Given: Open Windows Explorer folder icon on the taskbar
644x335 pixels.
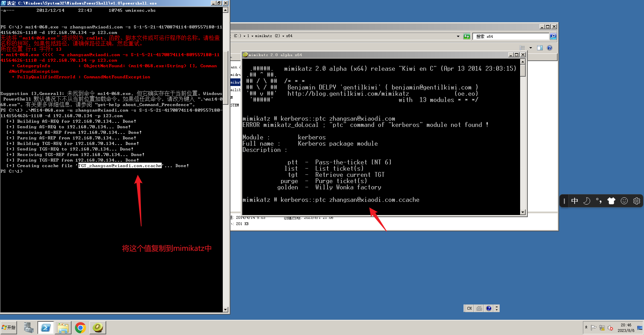Looking at the screenshot, I should (63, 327).
